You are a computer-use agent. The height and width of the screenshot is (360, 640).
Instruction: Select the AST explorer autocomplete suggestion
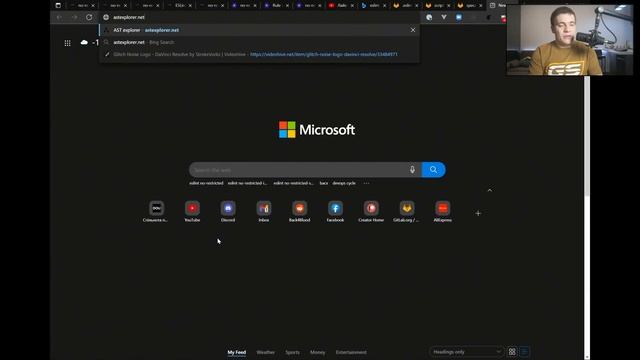tap(259, 30)
